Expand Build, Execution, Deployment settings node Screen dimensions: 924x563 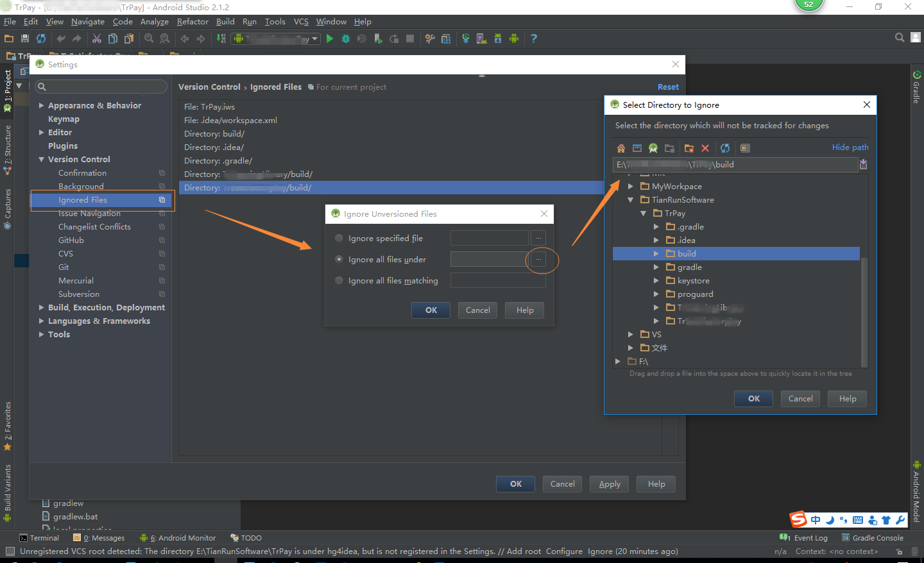click(42, 307)
